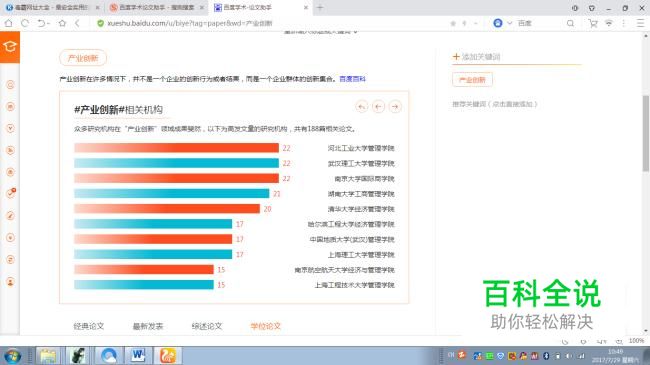Click 推荐关键词 hint text
Image resolution: width=650 pixels, height=365 pixels.
point(495,104)
